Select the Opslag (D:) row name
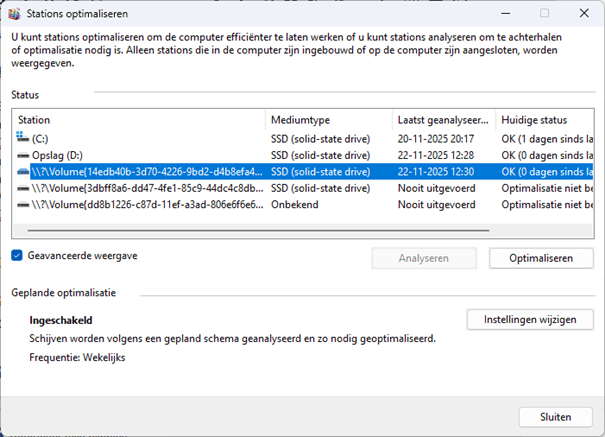This screenshot has height=437, width=605. pos(57,155)
